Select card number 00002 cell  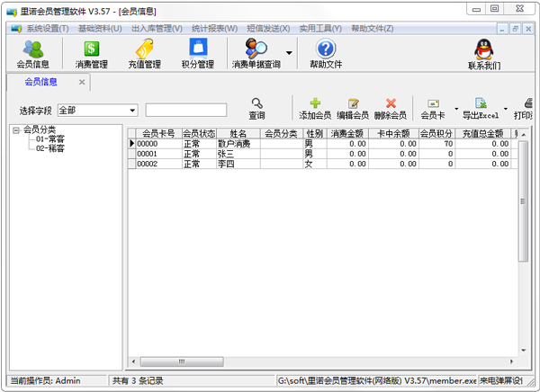pyautogui.click(x=158, y=164)
